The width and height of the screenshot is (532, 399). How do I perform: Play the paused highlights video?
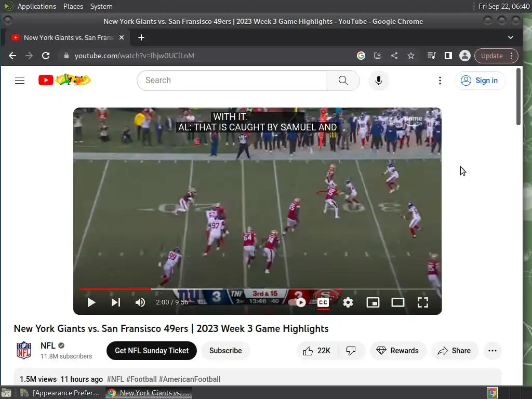pos(91,302)
